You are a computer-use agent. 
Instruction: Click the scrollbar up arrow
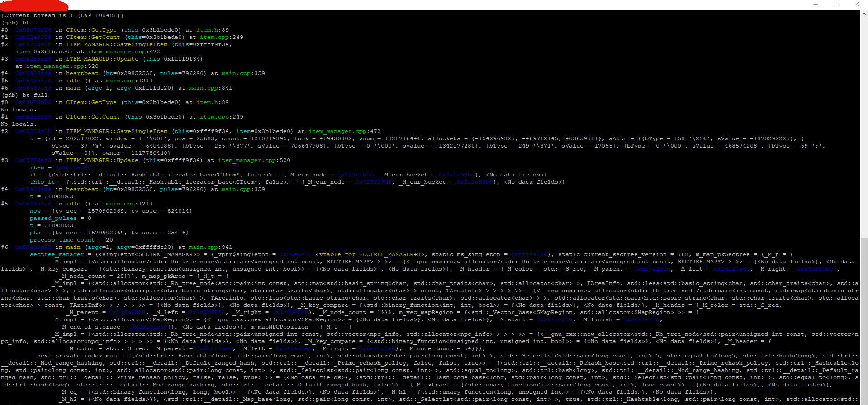coord(864,14)
